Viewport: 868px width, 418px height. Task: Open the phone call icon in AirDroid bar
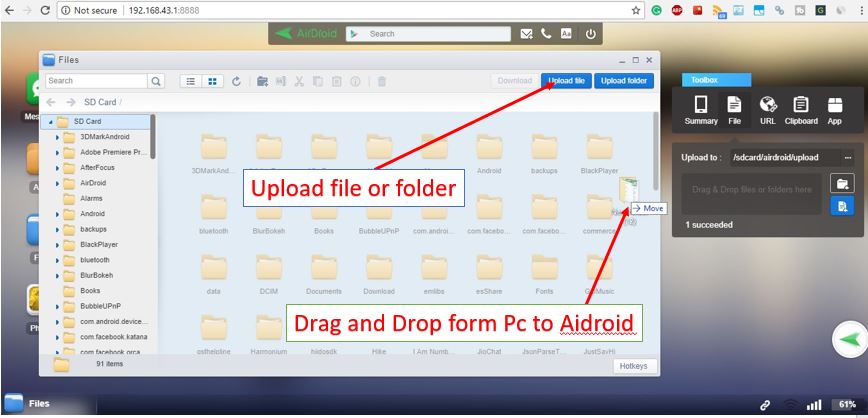click(x=546, y=34)
